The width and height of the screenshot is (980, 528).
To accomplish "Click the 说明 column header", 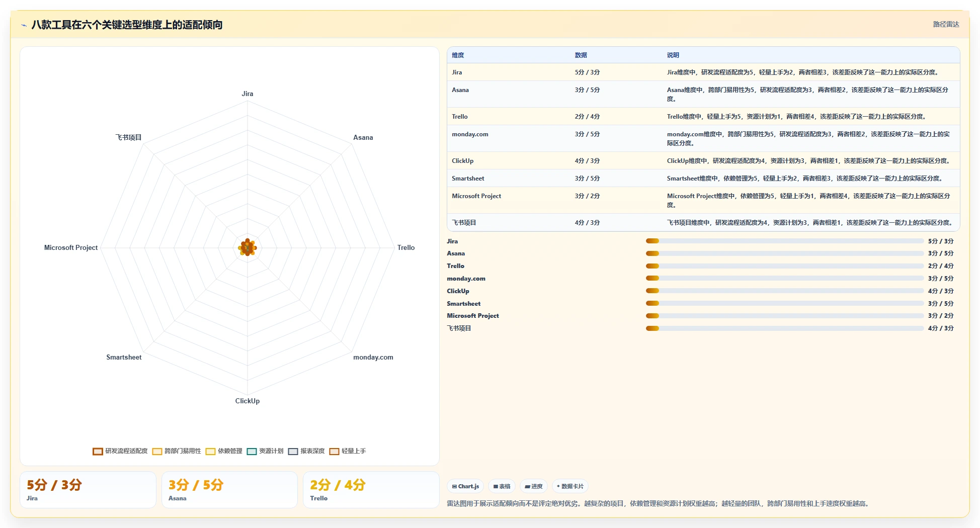I will click(673, 55).
